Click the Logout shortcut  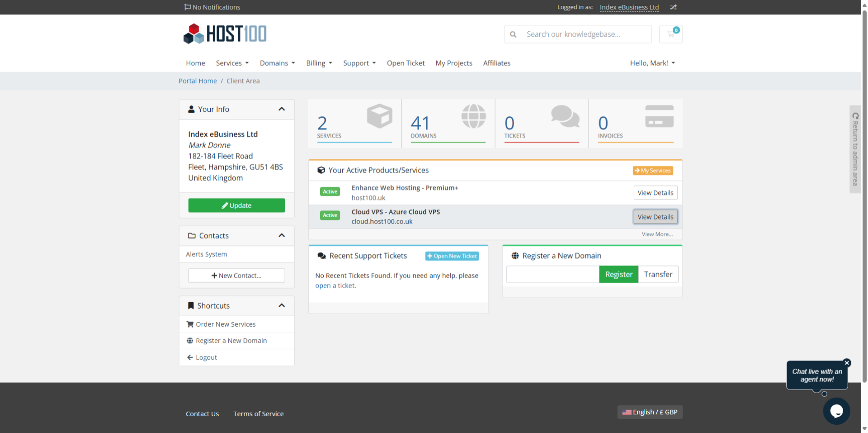pos(236,357)
